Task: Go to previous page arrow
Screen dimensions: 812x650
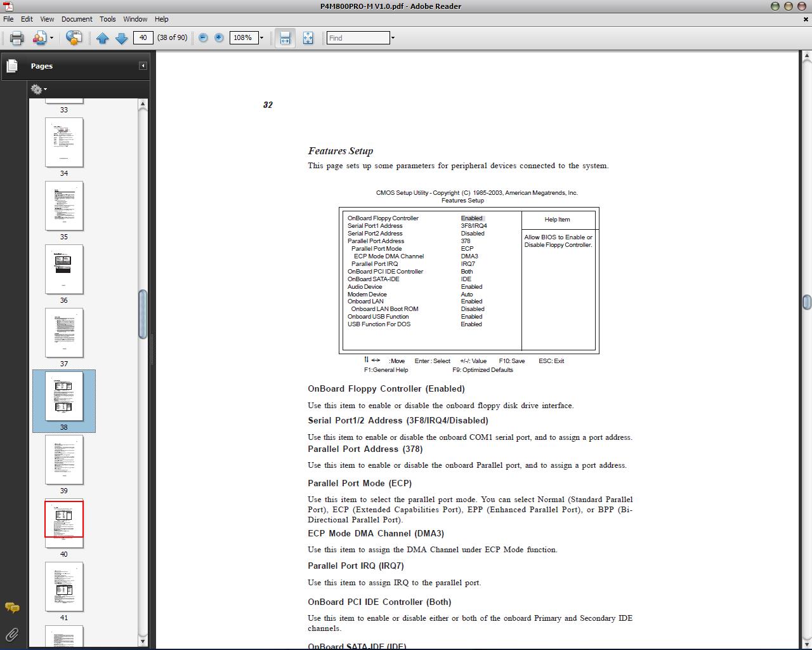Action: point(102,38)
